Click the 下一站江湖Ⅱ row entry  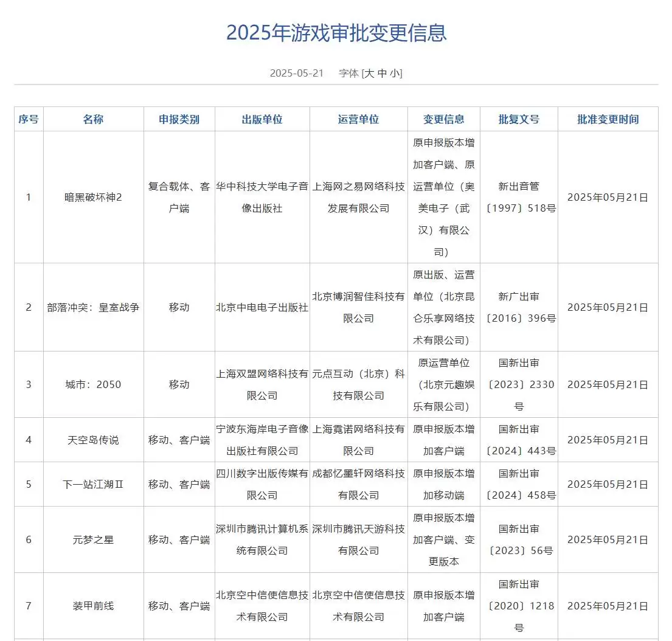[x=93, y=485]
